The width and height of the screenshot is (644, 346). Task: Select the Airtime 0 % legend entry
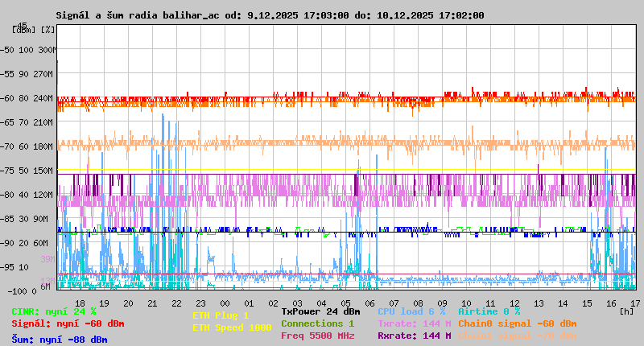(x=489, y=311)
